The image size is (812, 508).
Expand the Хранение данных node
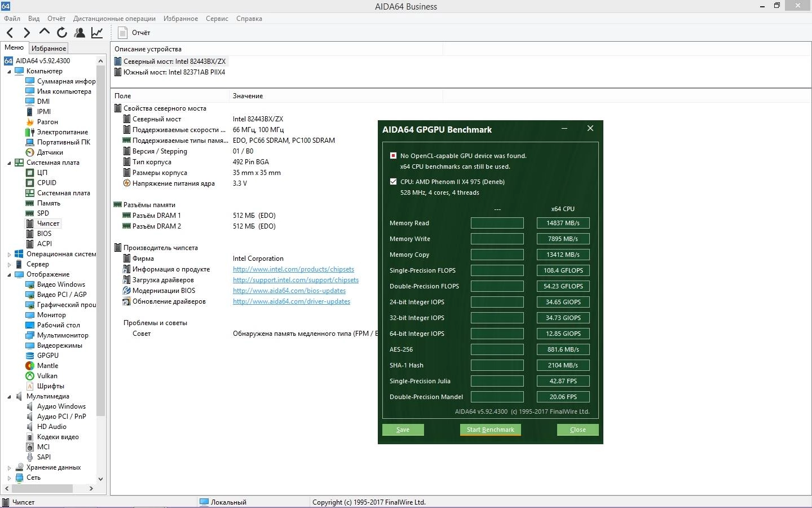pyautogui.click(x=9, y=468)
